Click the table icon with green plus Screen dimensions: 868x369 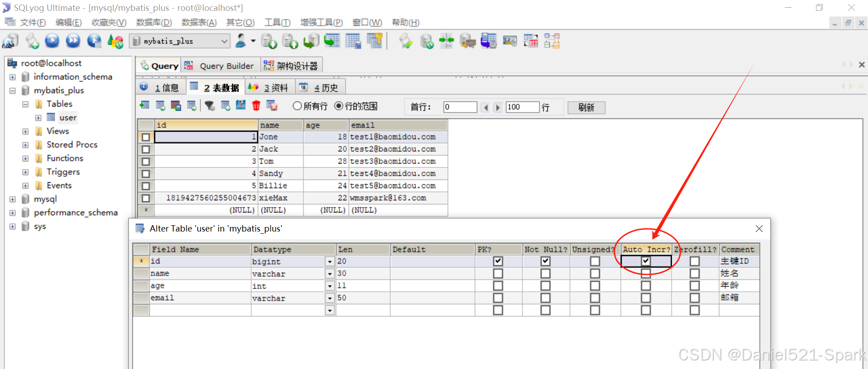coord(225,106)
